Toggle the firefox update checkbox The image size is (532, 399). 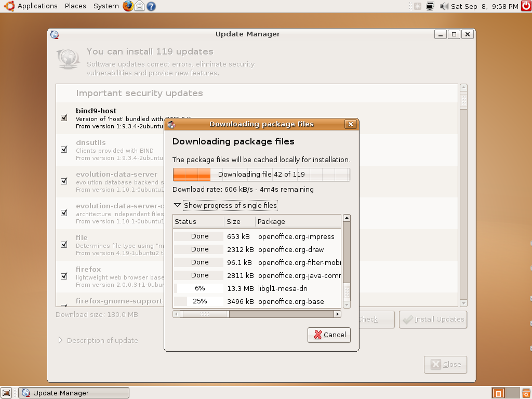coord(64,276)
